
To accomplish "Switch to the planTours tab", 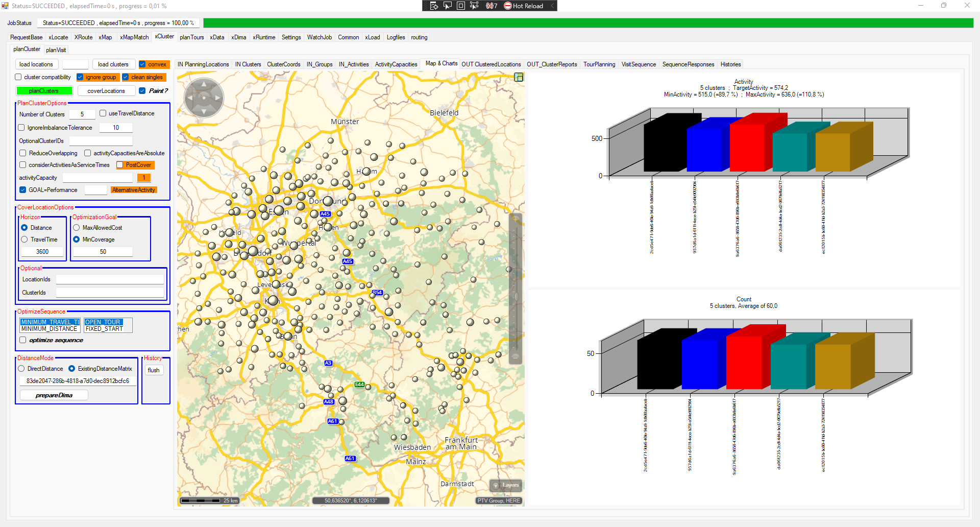I will 191,37.
